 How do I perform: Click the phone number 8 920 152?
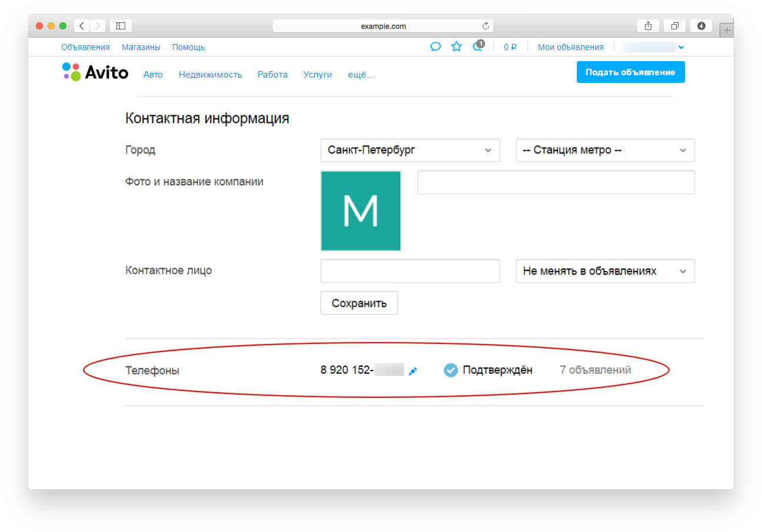click(x=347, y=370)
